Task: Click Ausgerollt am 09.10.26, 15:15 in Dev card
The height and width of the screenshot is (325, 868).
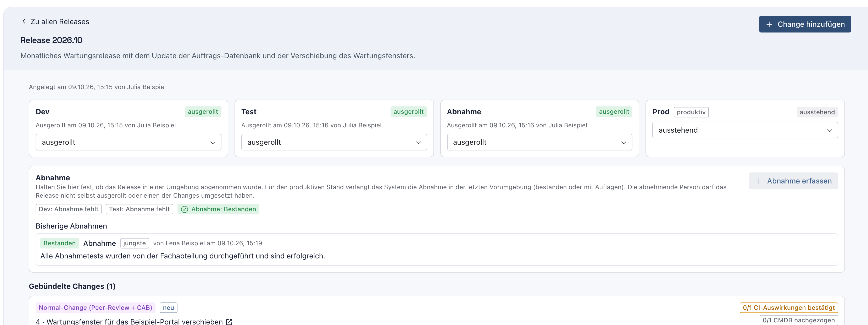Action: (x=106, y=125)
